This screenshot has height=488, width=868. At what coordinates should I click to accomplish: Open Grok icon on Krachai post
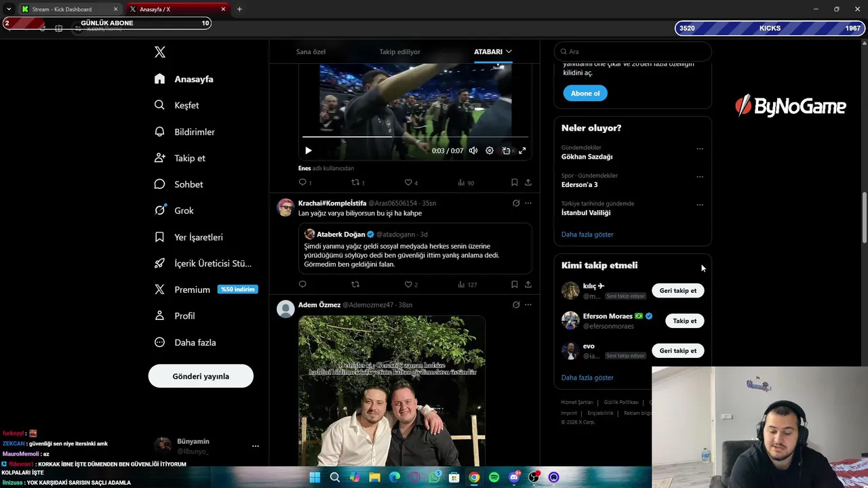pyautogui.click(x=516, y=203)
